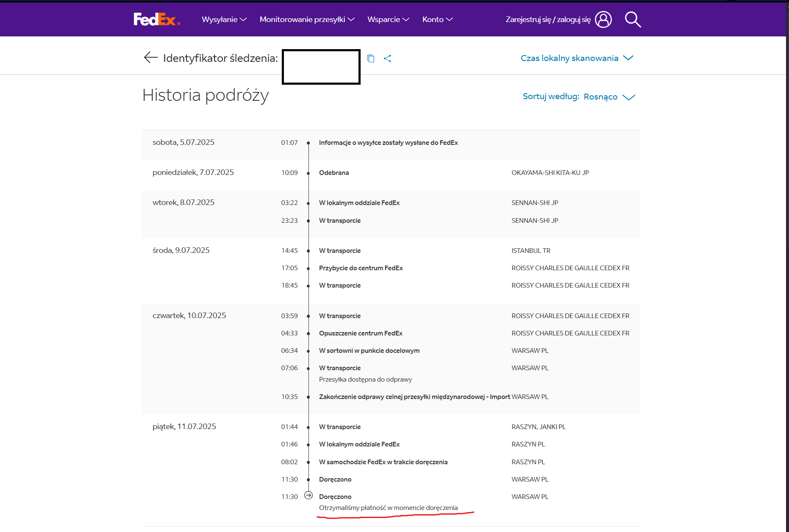
Task: Change sort order via Rosnąco dropdown
Action: coord(609,97)
